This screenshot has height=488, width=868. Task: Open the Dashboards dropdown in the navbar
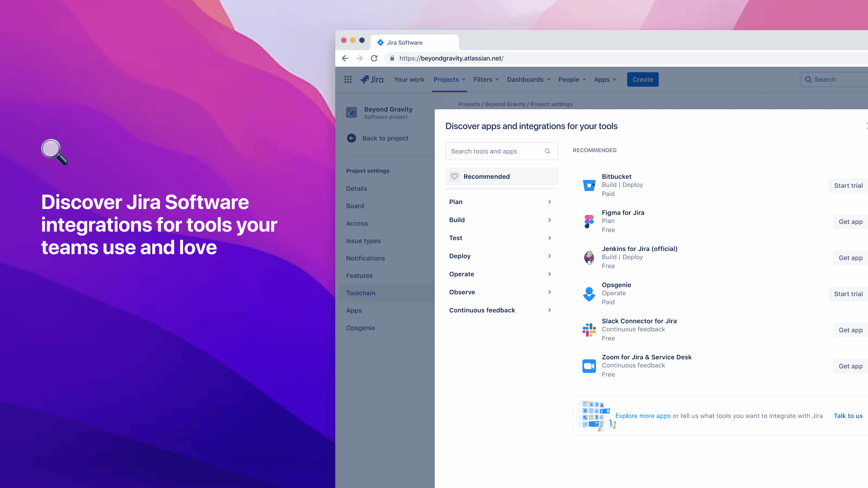(528, 79)
